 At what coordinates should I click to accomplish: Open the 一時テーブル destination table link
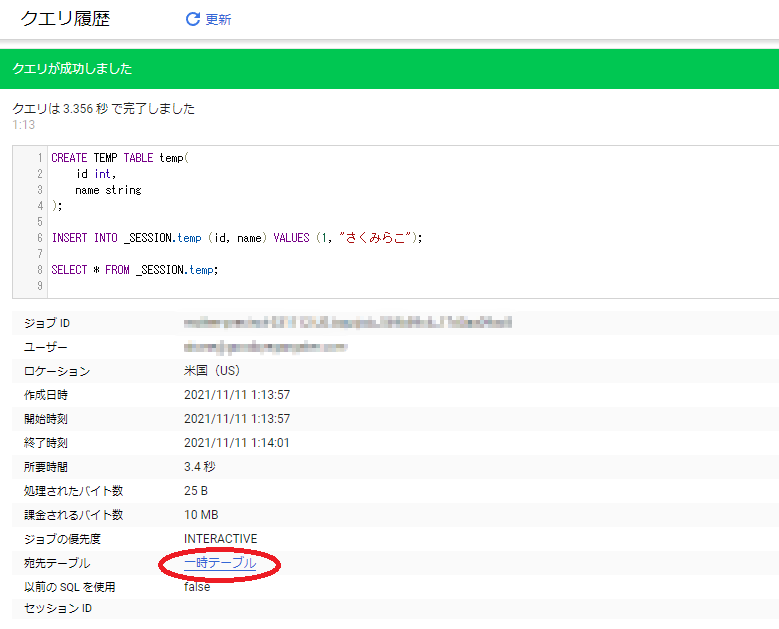220,563
